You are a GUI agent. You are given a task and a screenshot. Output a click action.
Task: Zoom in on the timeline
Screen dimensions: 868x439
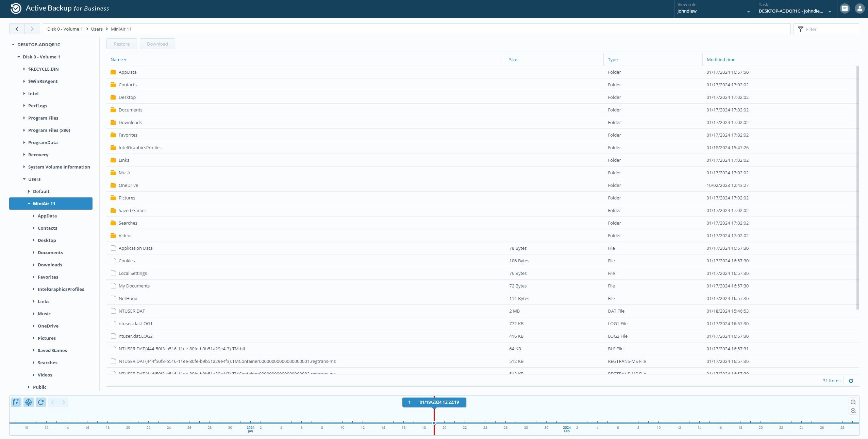(x=853, y=402)
